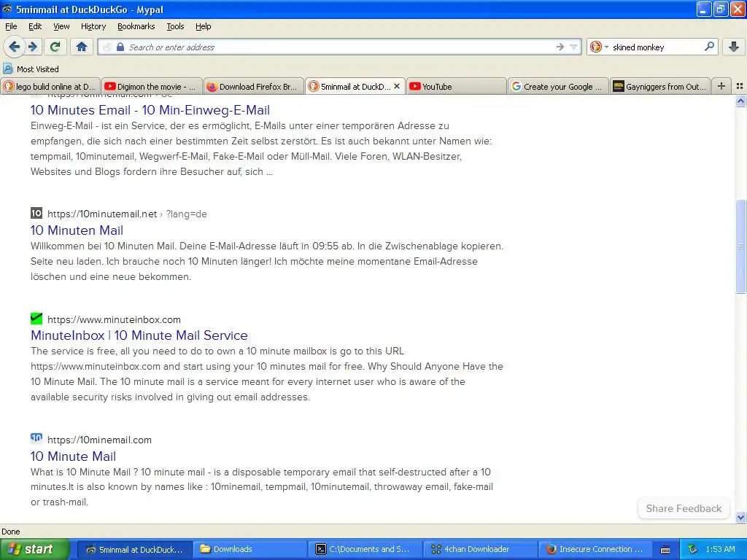The width and height of the screenshot is (747, 560).
Task: Open the Tools menu
Action: [x=175, y=26]
